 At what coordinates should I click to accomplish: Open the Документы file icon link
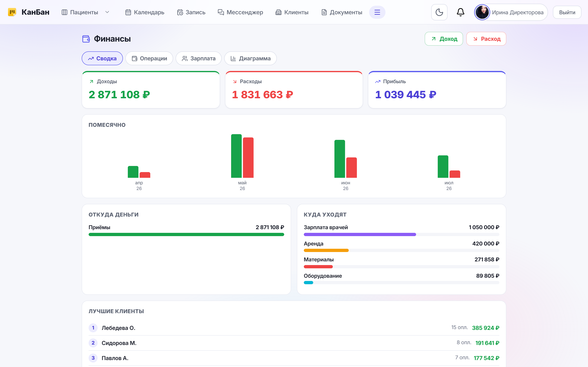324,12
